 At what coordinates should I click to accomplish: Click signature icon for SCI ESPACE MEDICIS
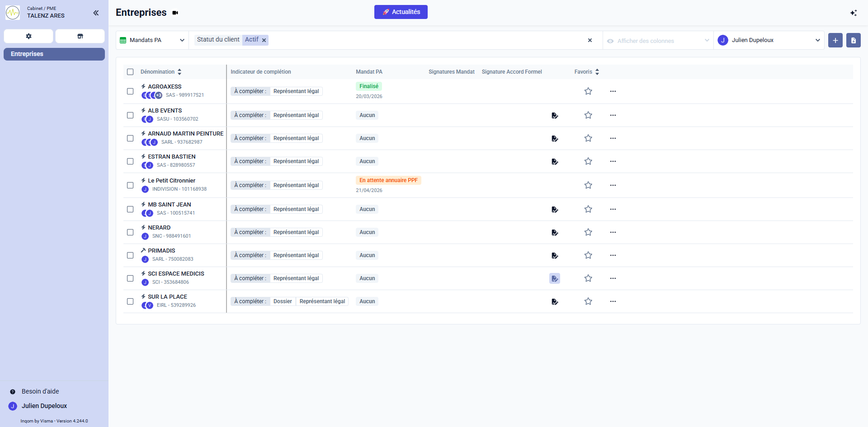tap(554, 278)
